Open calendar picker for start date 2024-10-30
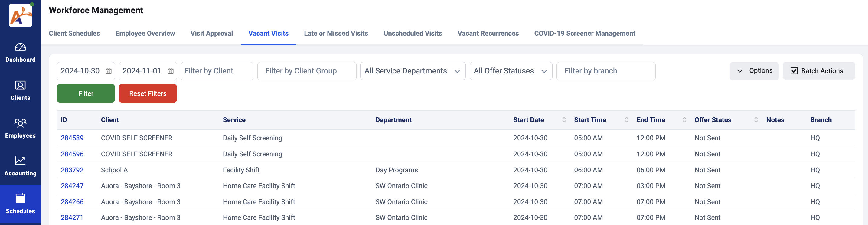This screenshot has width=868, height=225. 109,71
